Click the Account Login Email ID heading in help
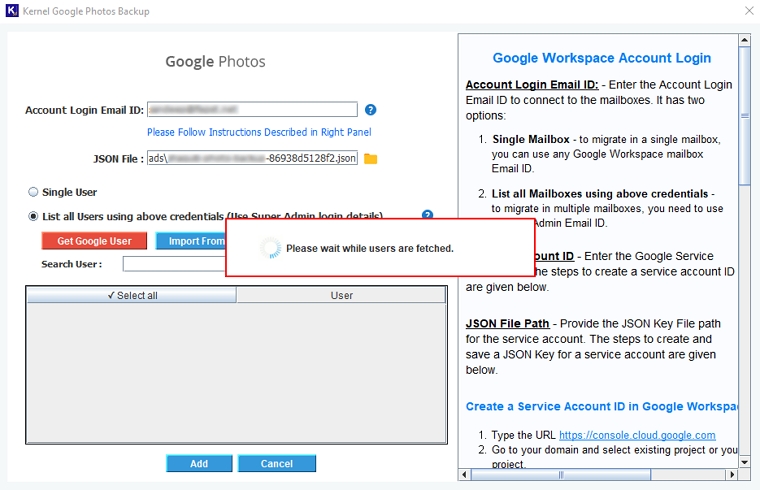760x490 pixels. (532, 84)
